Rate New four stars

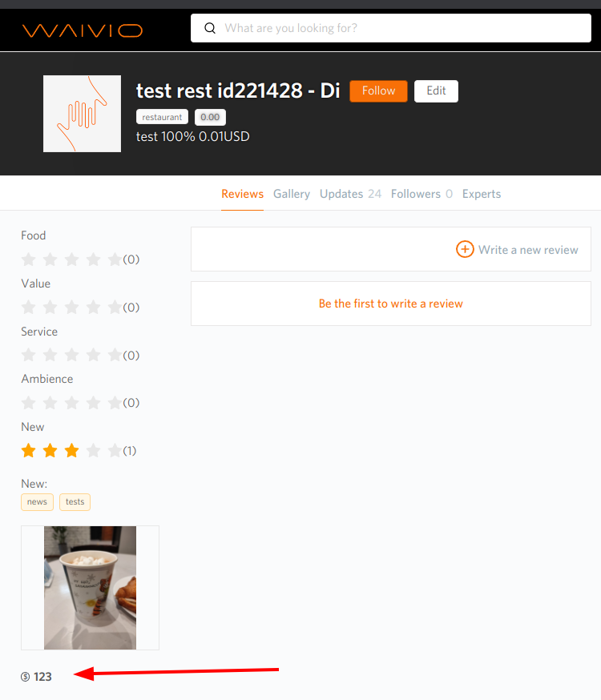point(93,450)
